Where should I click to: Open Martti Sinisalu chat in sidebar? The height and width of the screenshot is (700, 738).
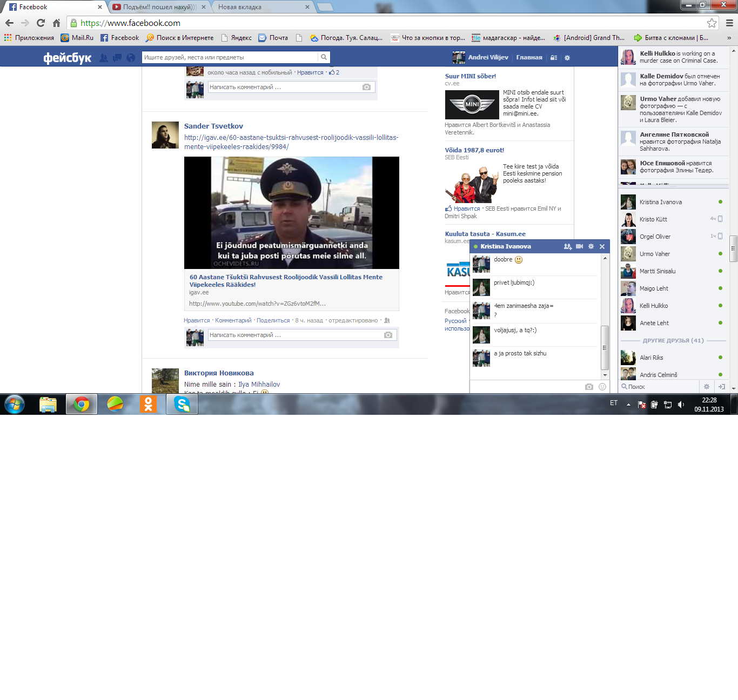[673, 271]
